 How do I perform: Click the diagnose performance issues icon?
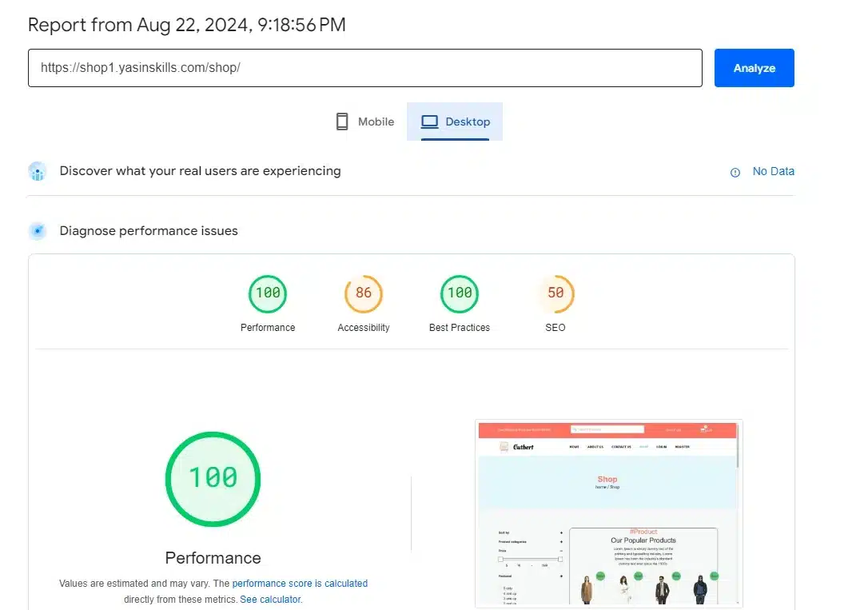pos(38,231)
